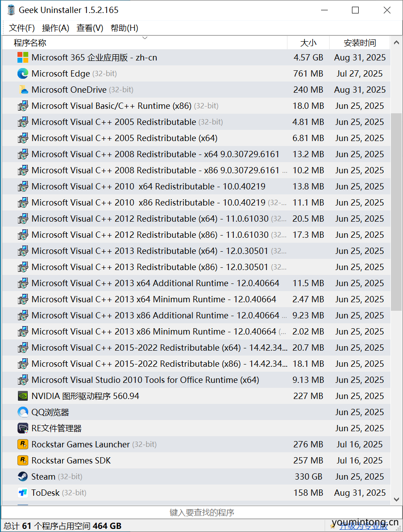Click the 330 GB size value

[309, 476]
